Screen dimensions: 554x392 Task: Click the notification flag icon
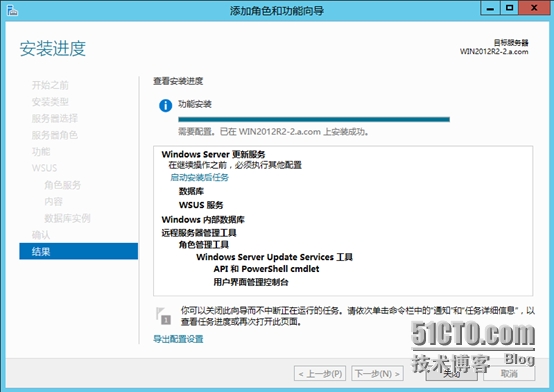click(163, 316)
